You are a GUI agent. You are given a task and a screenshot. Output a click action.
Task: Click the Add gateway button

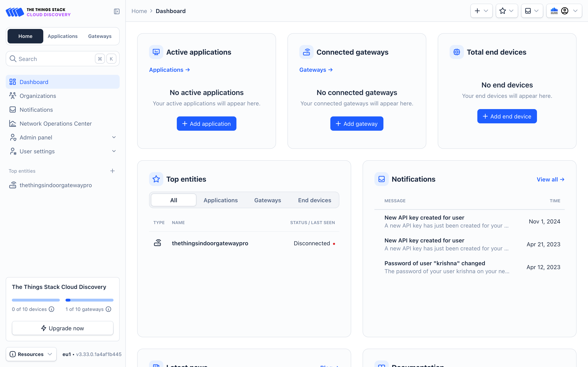click(356, 124)
